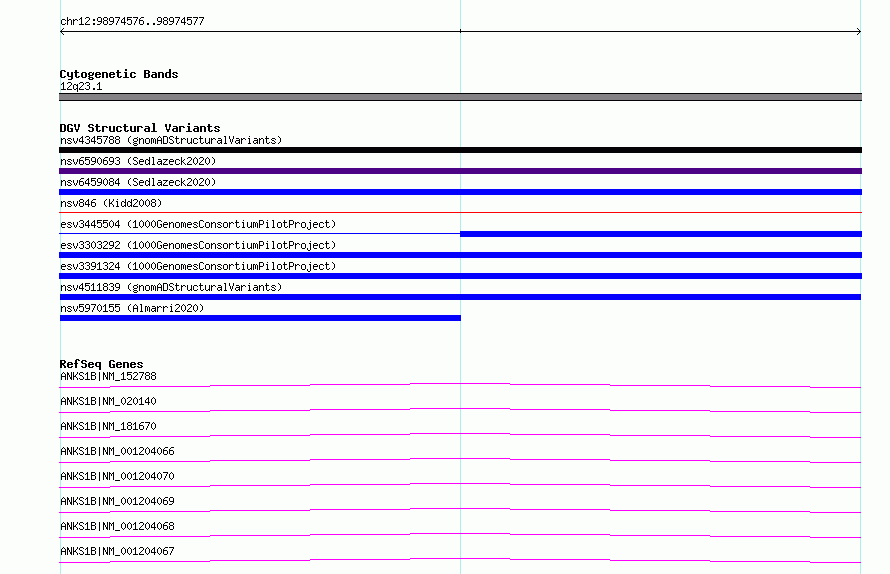The image size is (890, 574).
Task: Open variant nsv4345788 (gnomADStructuralVariants) label
Action: (171, 140)
